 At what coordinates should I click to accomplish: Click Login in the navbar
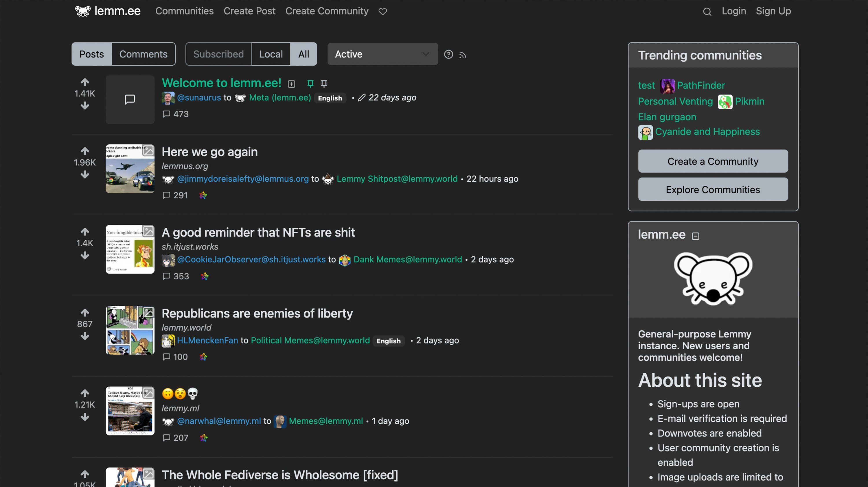tap(734, 11)
